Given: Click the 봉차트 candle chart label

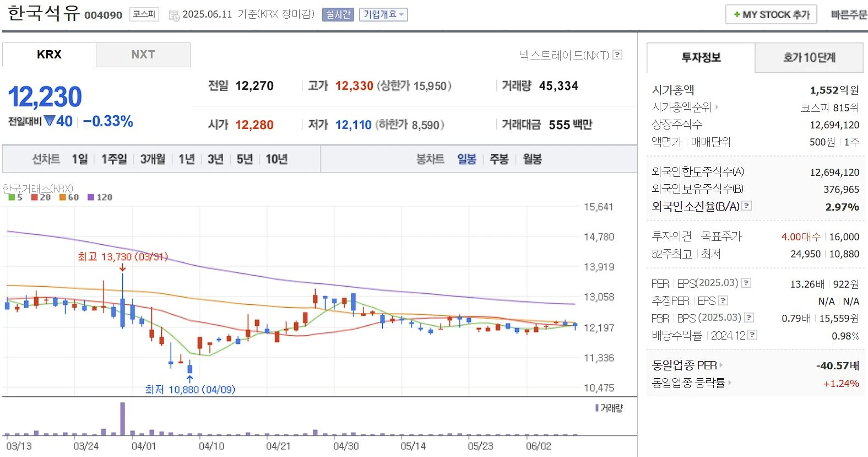Looking at the screenshot, I should click(430, 159).
